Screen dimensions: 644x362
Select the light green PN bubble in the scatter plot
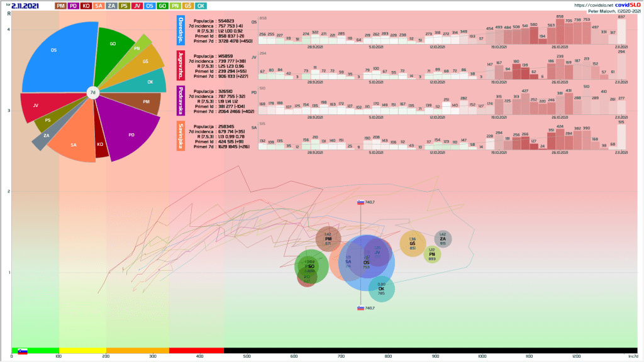click(432, 254)
